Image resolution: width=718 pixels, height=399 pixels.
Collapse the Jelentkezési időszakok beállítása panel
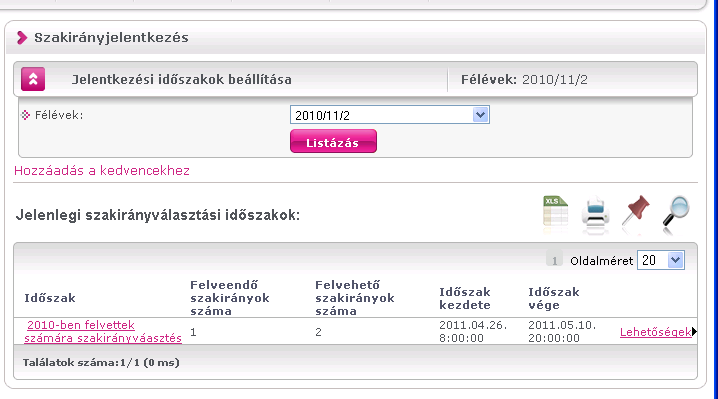tap(33, 79)
